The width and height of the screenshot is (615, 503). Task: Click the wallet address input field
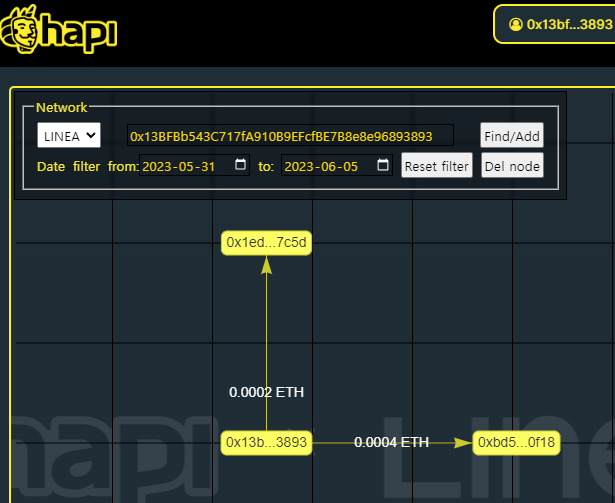click(x=290, y=136)
